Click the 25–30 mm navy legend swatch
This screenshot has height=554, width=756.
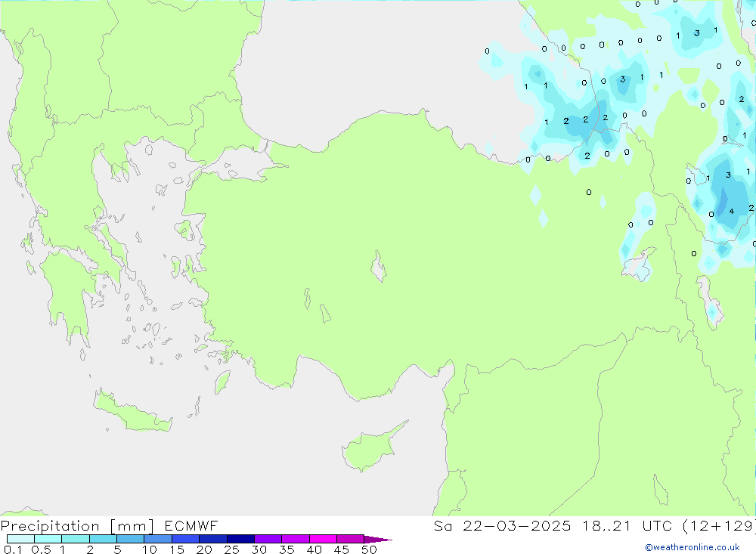240,539
